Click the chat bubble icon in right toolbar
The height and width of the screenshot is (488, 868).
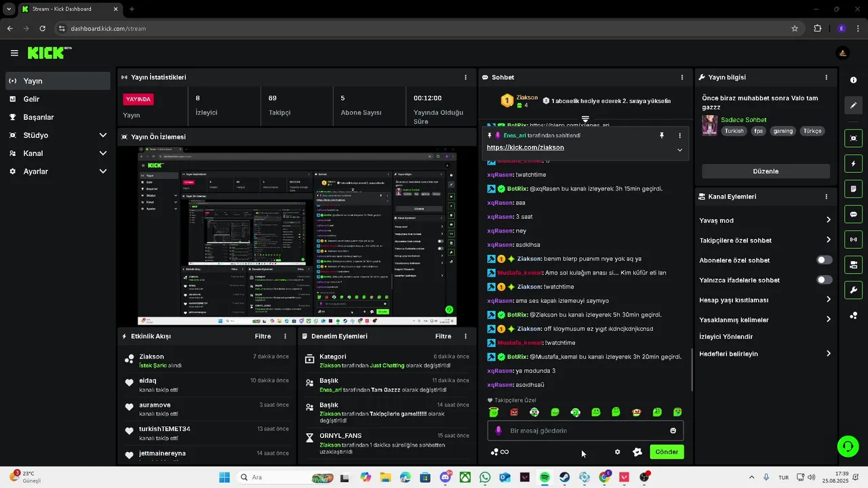coord(853,214)
